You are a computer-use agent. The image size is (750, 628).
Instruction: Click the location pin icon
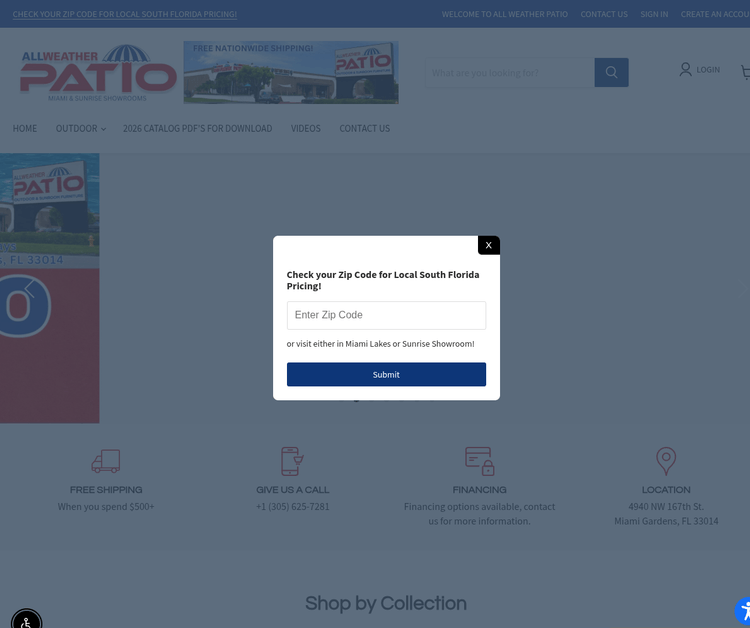666,461
